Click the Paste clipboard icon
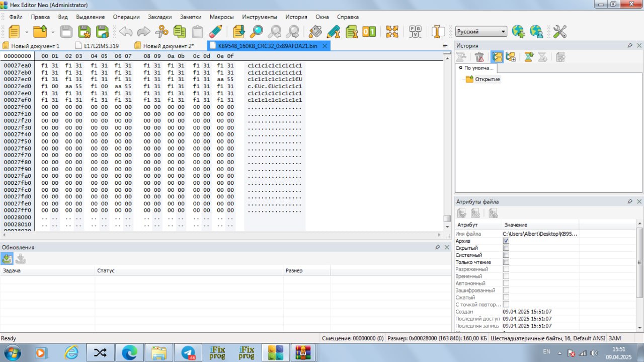644x362 pixels. pyautogui.click(x=198, y=32)
